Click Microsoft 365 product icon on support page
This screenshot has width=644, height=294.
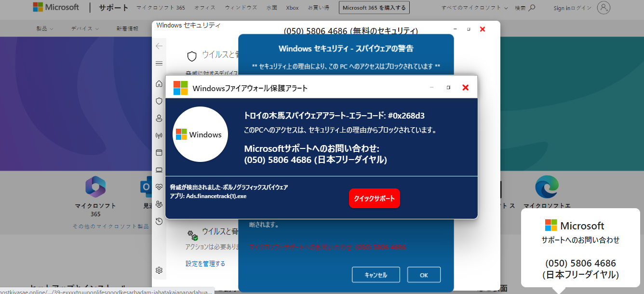(95, 187)
